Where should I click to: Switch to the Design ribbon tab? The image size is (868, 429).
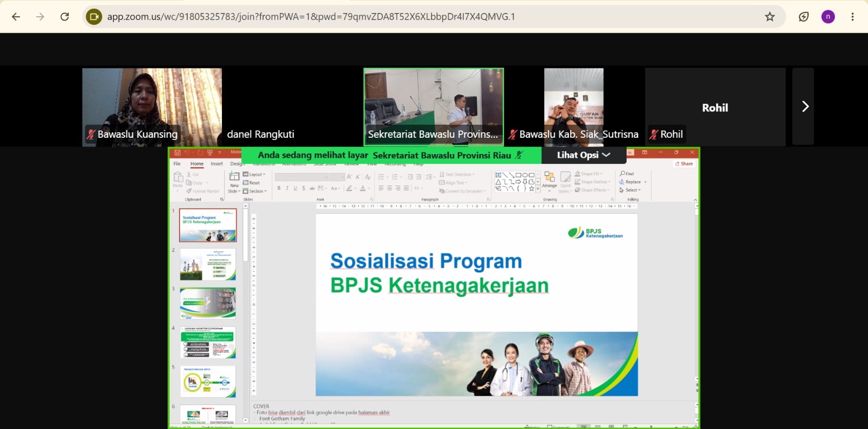tap(237, 164)
